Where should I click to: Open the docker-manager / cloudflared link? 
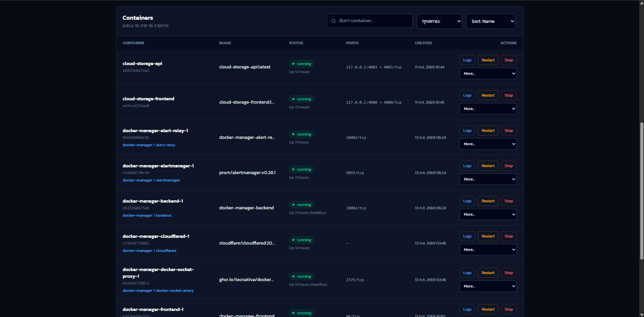tap(149, 251)
